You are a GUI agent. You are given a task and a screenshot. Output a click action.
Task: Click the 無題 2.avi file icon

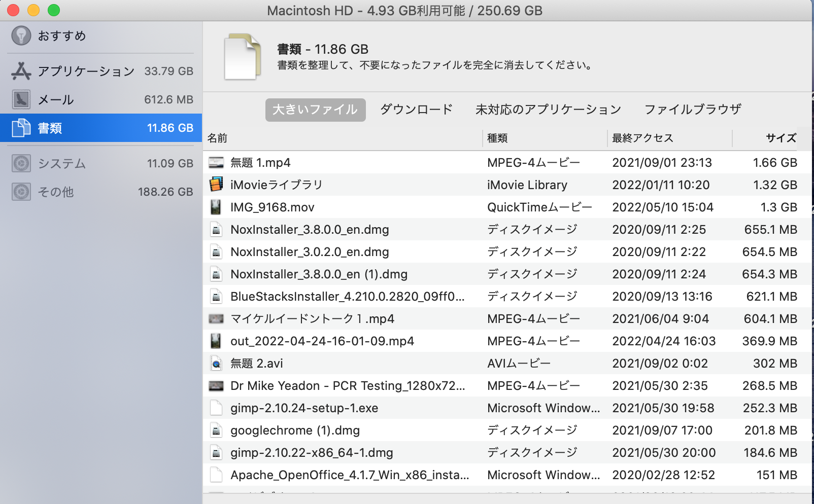216,363
